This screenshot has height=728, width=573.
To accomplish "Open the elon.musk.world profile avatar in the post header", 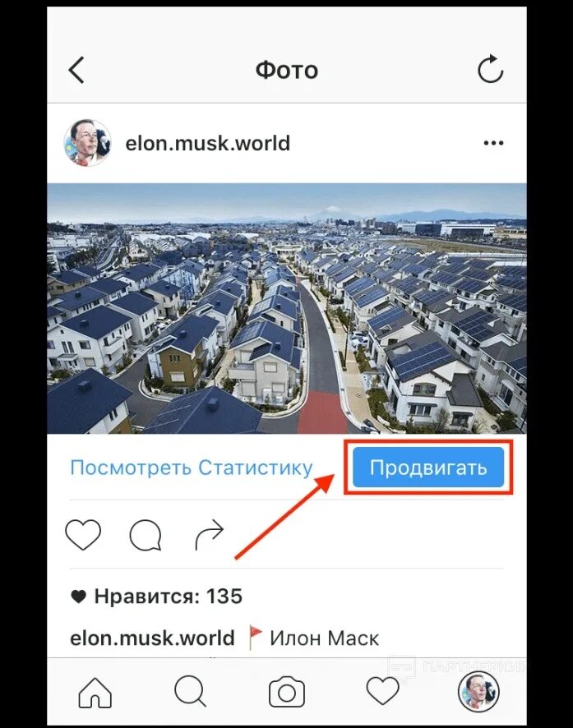I will point(87,143).
